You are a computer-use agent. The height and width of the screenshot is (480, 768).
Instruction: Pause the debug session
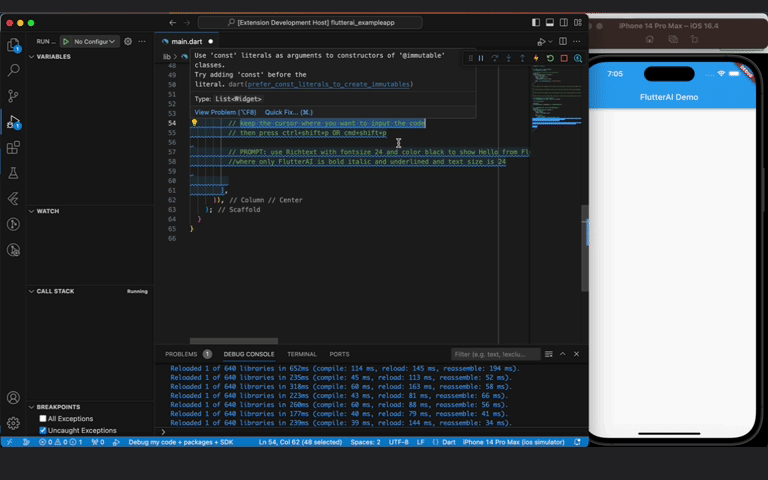click(481, 58)
